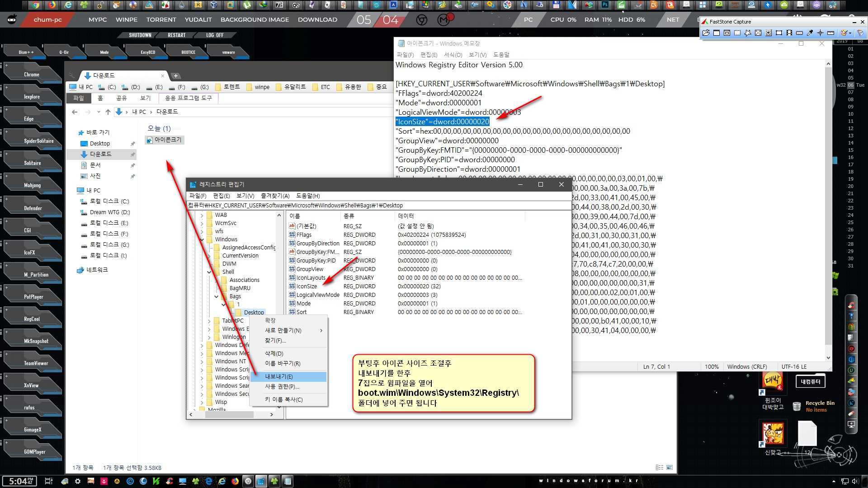This screenshot has height=488, width=868.
Task: Open 새로 만들기(N) submenu
Action: click(x=289, y=331)
